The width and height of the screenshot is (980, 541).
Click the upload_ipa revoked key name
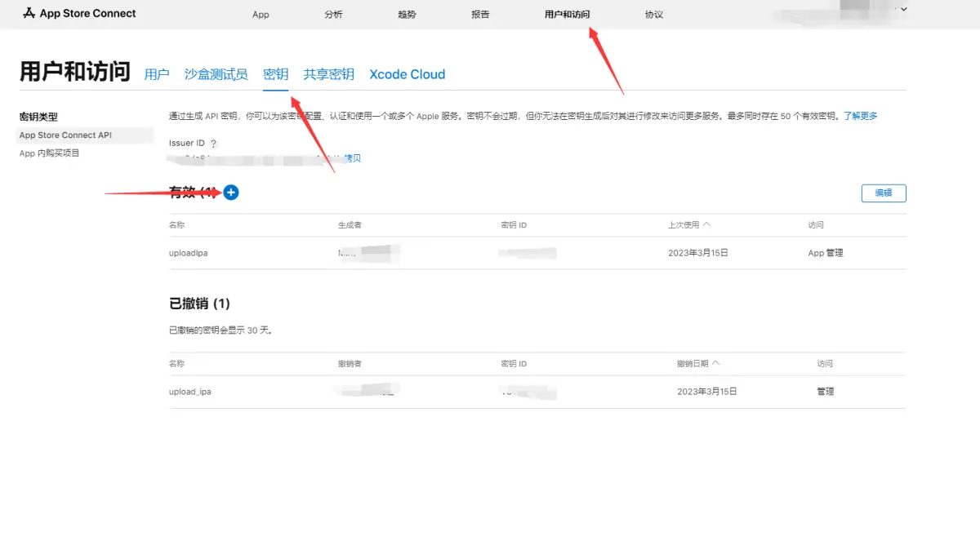(x=190, y=392)
